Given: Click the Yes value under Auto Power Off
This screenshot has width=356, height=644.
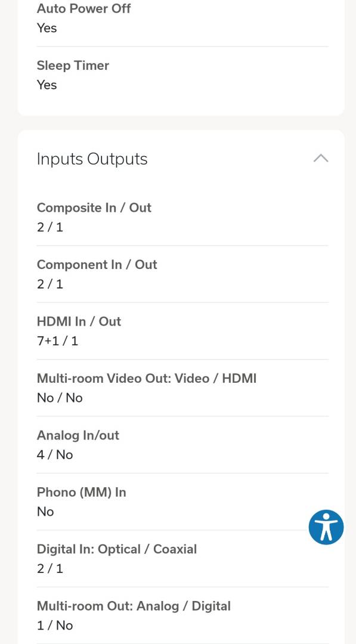Looking at the screenshot, I should 47,28.
